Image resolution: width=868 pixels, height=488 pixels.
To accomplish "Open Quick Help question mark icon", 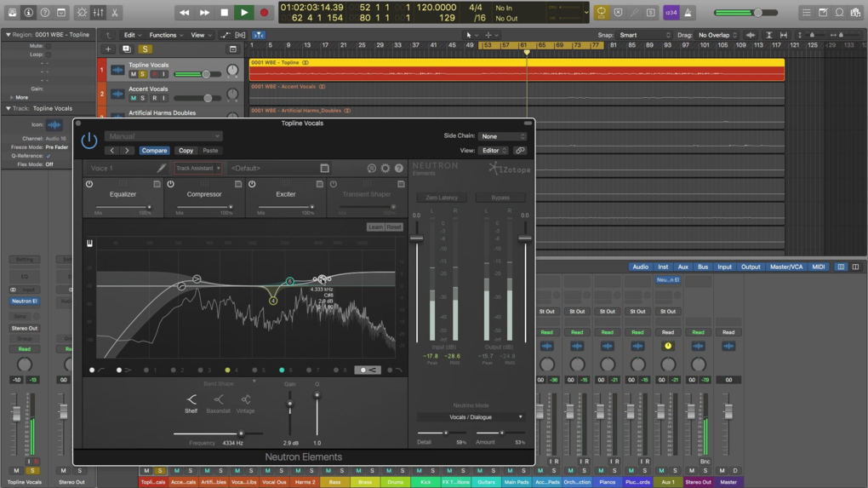I will (x=45, y=12).
